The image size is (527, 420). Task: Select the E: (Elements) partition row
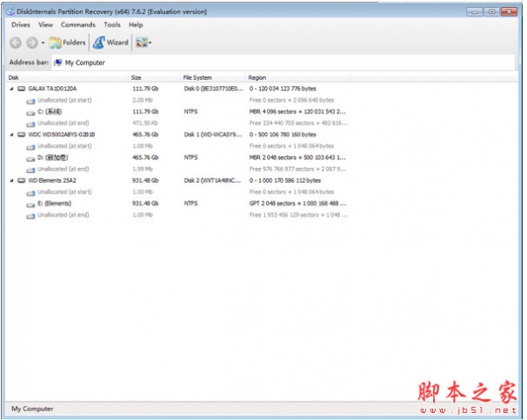click(178, 204)
